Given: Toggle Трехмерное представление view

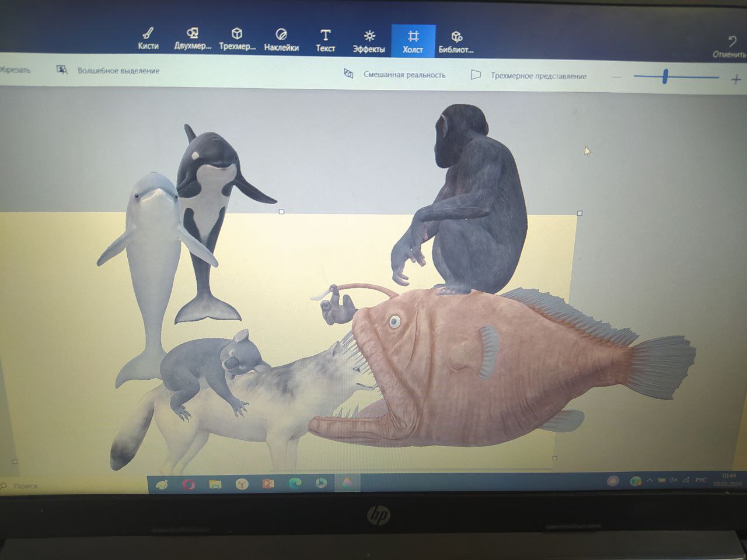Looking at the screenshot, I should point(529,76).
